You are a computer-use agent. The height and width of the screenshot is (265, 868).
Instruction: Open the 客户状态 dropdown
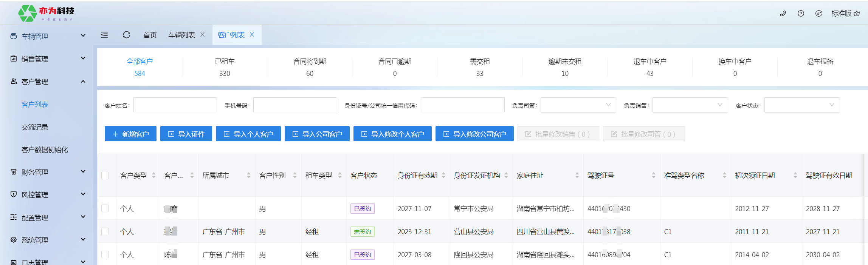(802, 105)
